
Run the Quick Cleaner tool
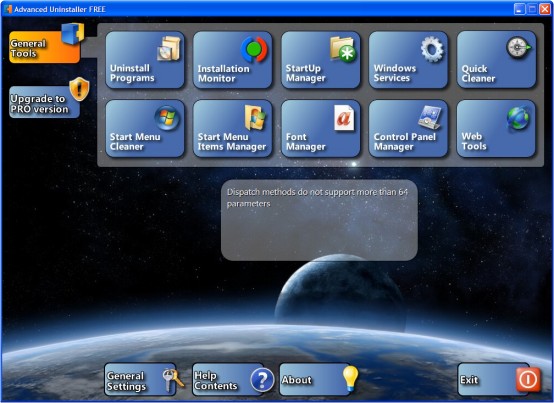(496, 60)
